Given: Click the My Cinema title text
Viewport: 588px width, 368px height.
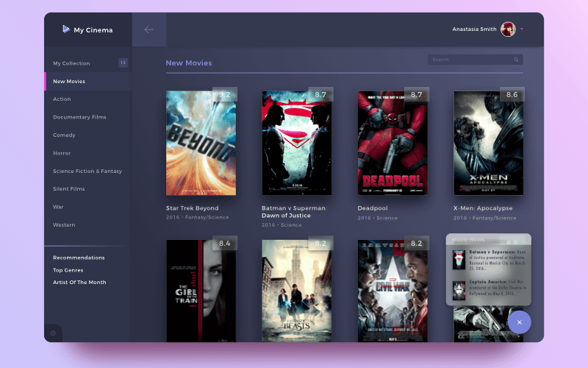Looking at the screenshot, I should (x=93, y=30).
